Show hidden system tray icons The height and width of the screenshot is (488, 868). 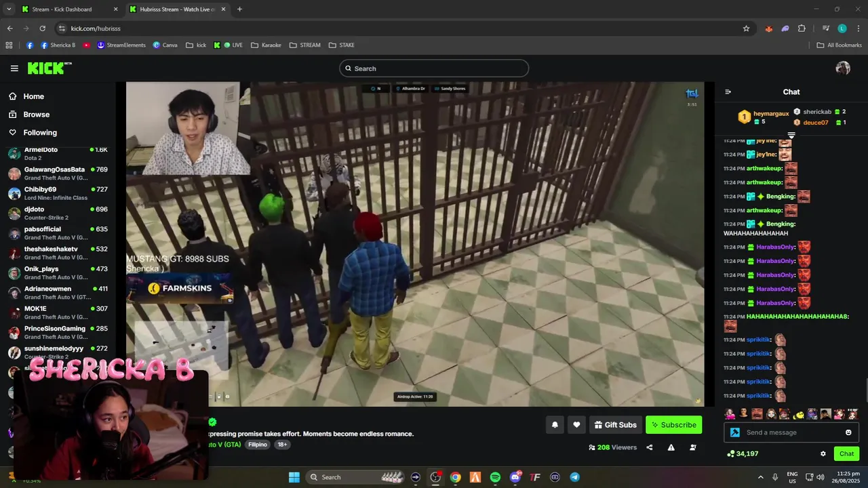click(x=760, y=477)
